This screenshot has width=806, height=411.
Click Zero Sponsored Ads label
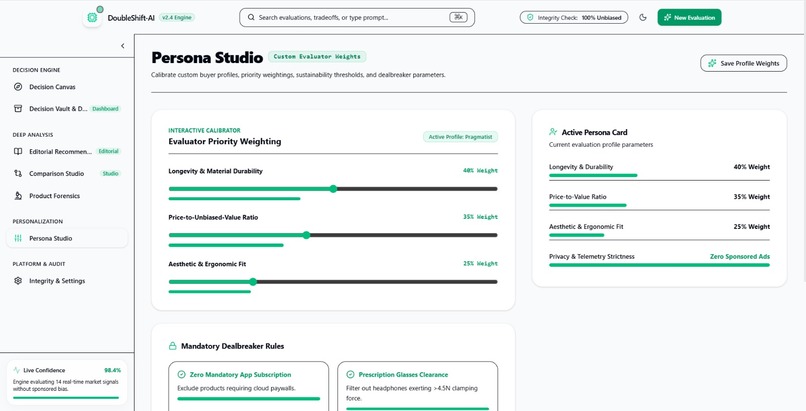740,256
